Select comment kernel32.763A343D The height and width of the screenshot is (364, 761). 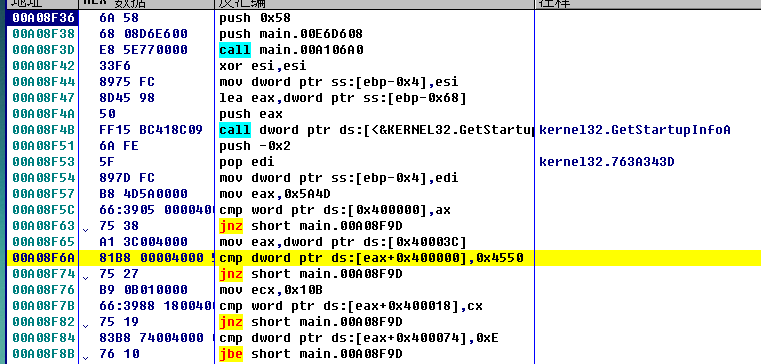(x=607, y=162)
